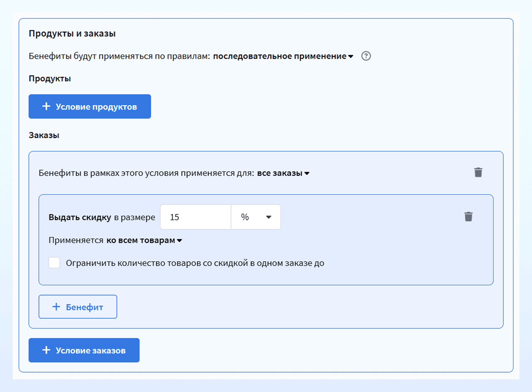Add a new Бенефит
532x392 pixels.
tap(78, 307)
